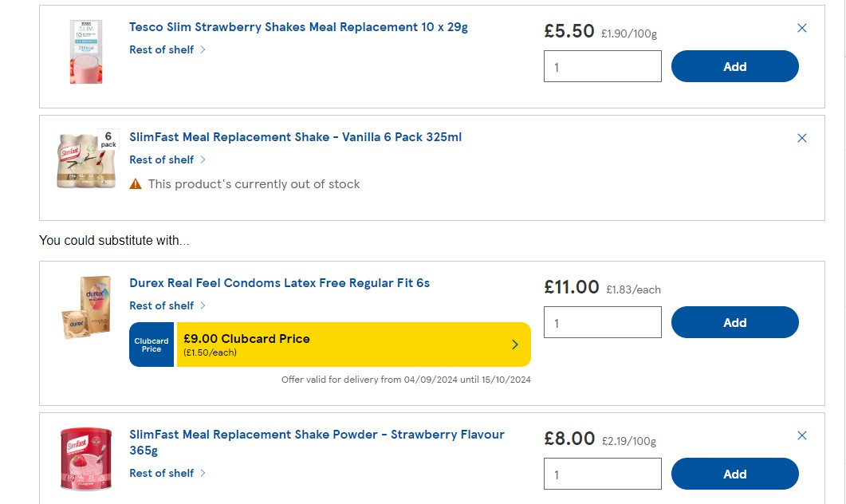The image size is (846, 504).
Task: Open the SlimFast Vanilla 6 Pack product image
Action: tap(86, 159)
